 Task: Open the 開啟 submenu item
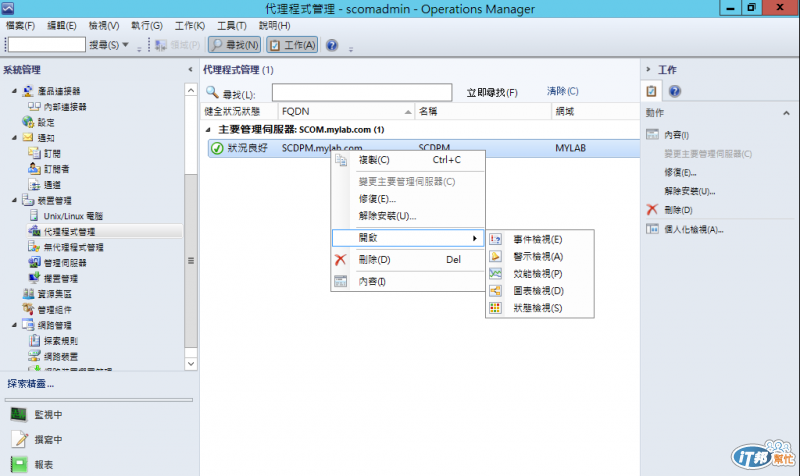[x=408, y=238]
